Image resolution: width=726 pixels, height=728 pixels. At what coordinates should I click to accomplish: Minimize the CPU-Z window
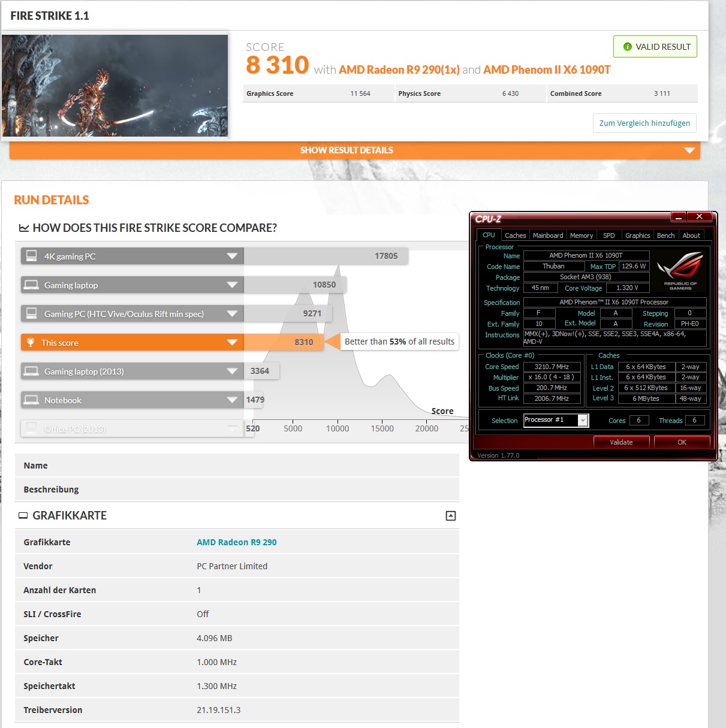click(x=678, y=216)
